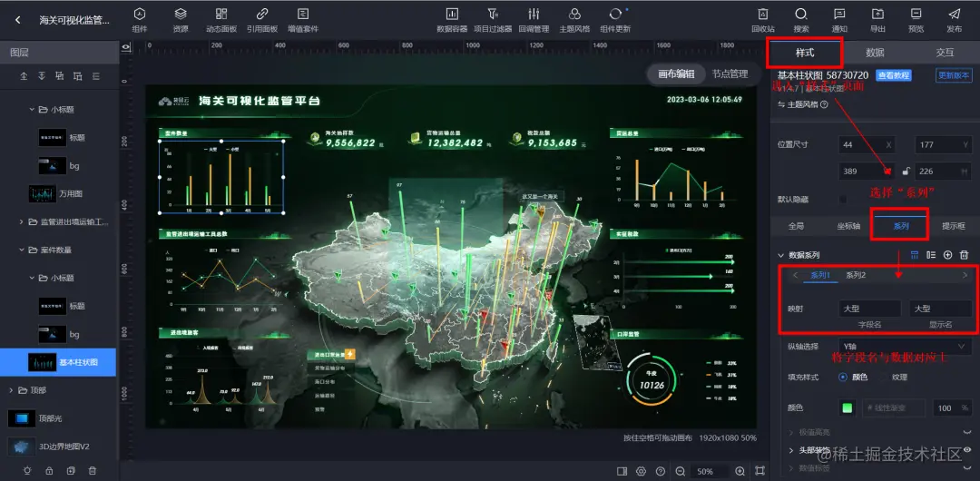The width and height of the screenshot is (980, 481).
Task: Open the 纵轴选择 Y轴 dropdown
Action: 905,346
